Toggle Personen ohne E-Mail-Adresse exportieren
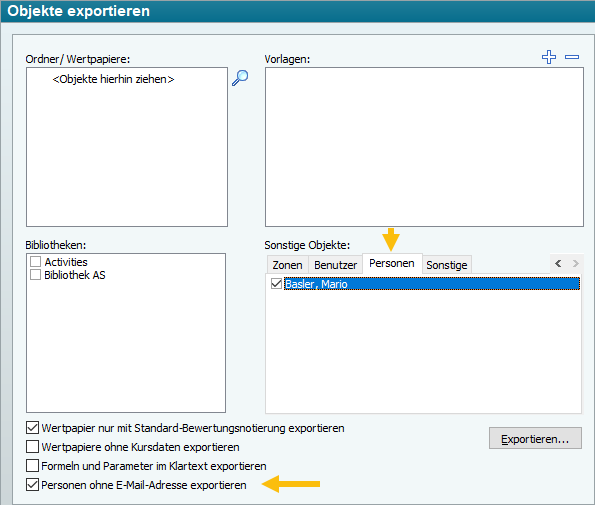Screen dimensions: 595x505 [32, 485]
